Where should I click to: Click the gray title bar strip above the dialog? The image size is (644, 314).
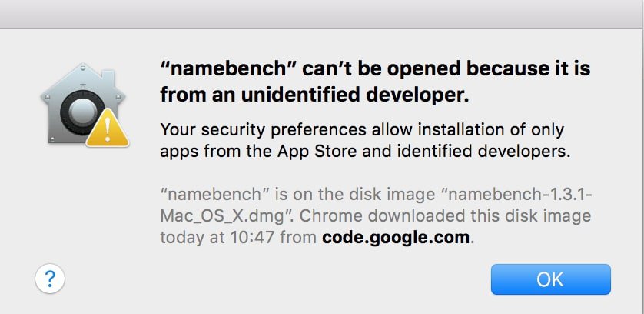(322, 14)
